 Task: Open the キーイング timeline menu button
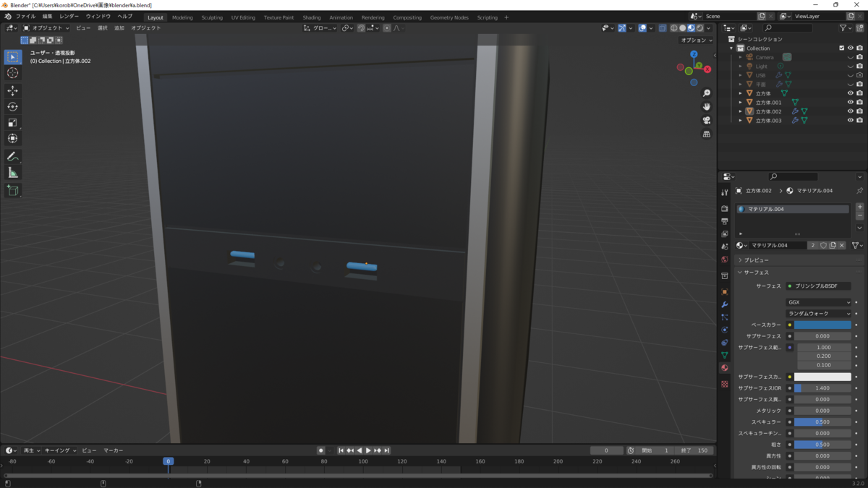click(60, 450)
